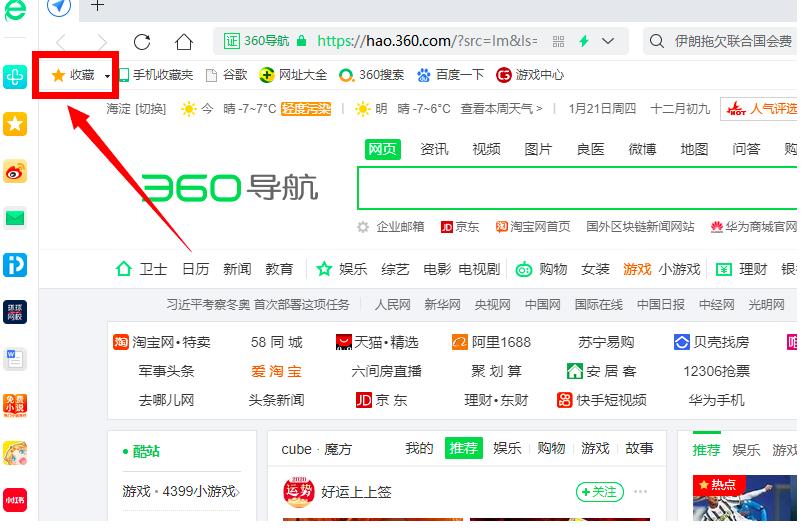Select the 良医 search tab

coord(590,149)
